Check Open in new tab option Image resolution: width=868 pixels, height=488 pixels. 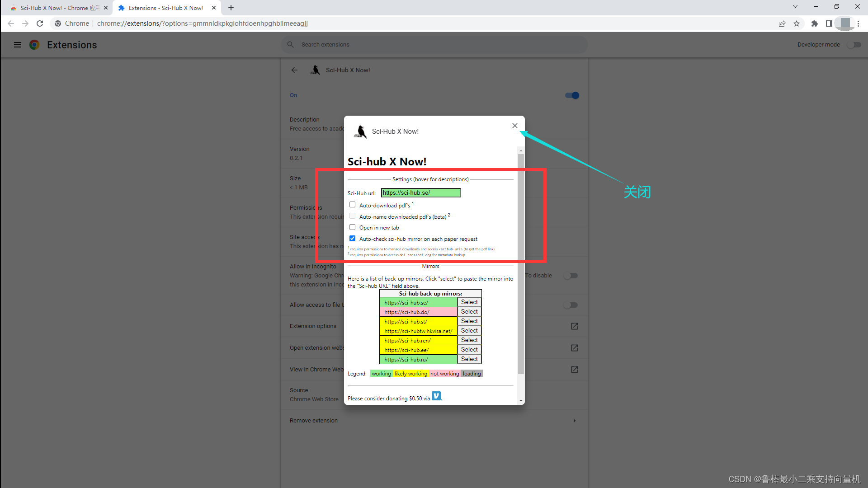coord(352,227)
